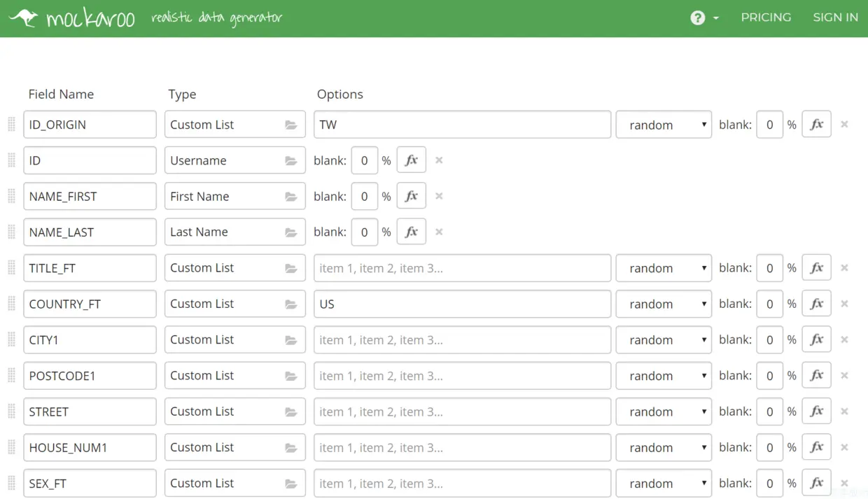The height and width of the screenshot is (499, 868).
Task: Open the random selector for HOUSE_NUM1
Action: pos(664,447)
